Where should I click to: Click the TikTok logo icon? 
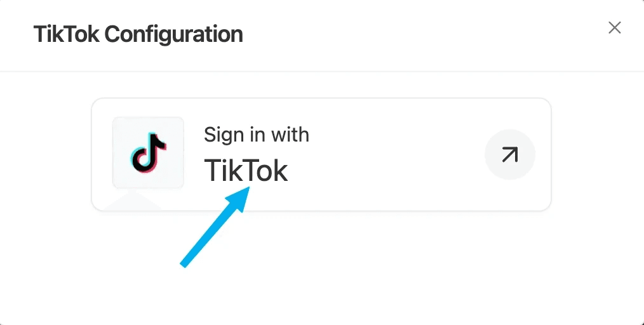[x=148, y=152]
